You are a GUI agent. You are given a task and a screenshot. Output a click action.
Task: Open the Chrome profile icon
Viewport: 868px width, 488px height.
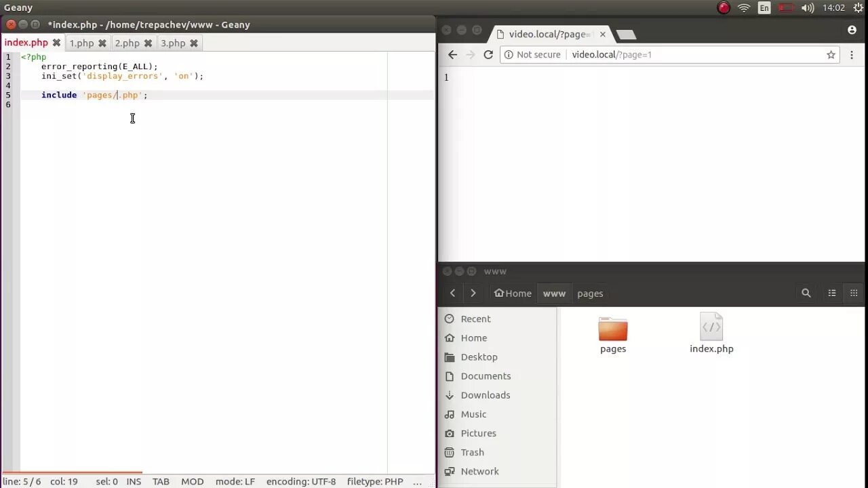(x=852, y=30)
